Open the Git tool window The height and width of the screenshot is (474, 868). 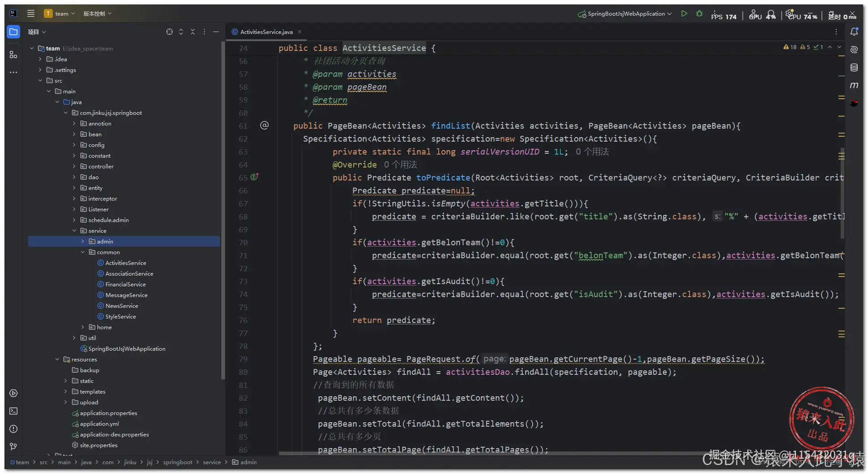(x=13, y=446)
